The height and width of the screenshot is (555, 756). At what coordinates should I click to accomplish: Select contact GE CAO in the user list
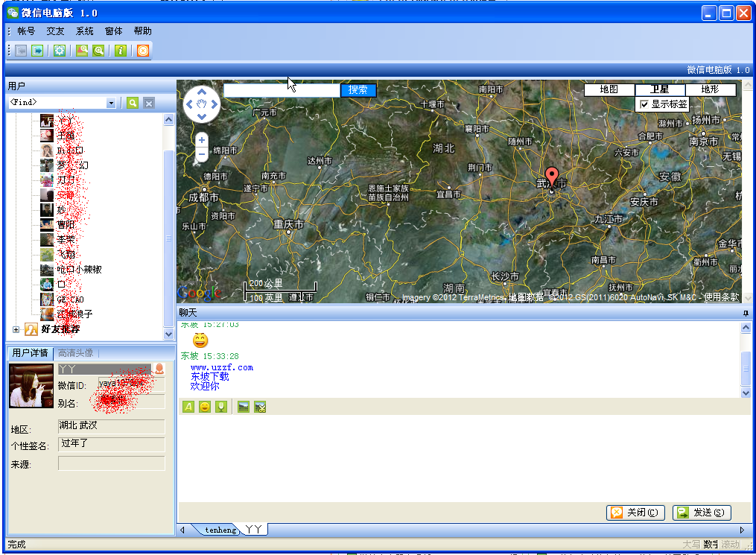(71, 299)
